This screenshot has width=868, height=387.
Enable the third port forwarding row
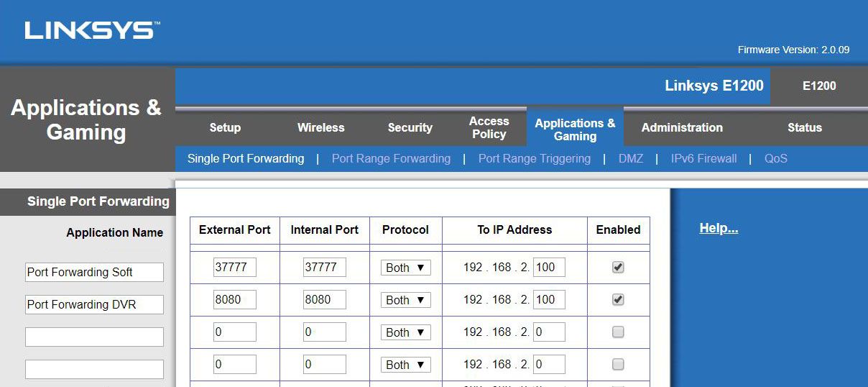618,332
